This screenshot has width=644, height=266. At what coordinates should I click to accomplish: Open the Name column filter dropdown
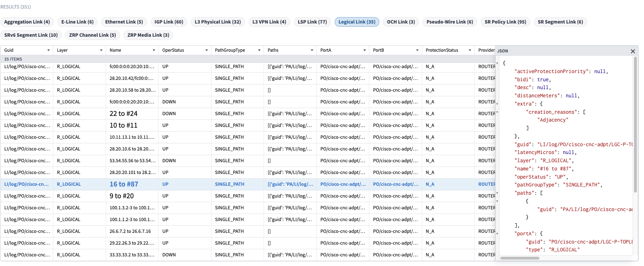pos(154,50)
